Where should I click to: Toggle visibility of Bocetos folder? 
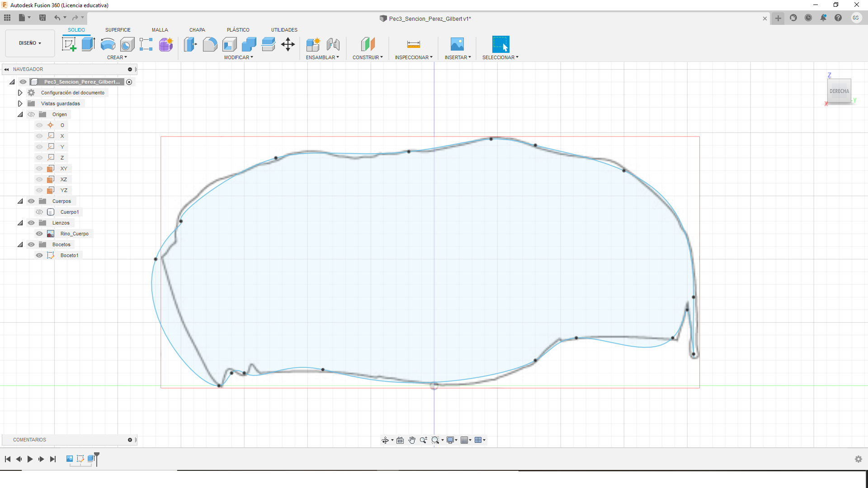(x=31, y=244)
